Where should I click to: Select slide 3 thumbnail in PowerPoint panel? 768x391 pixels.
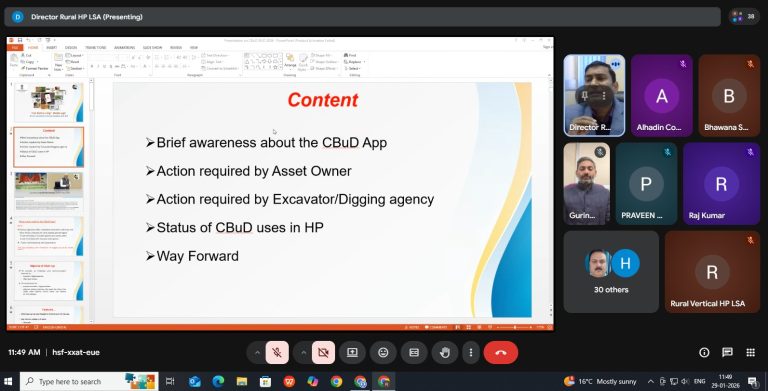click(x=49, y=191)
